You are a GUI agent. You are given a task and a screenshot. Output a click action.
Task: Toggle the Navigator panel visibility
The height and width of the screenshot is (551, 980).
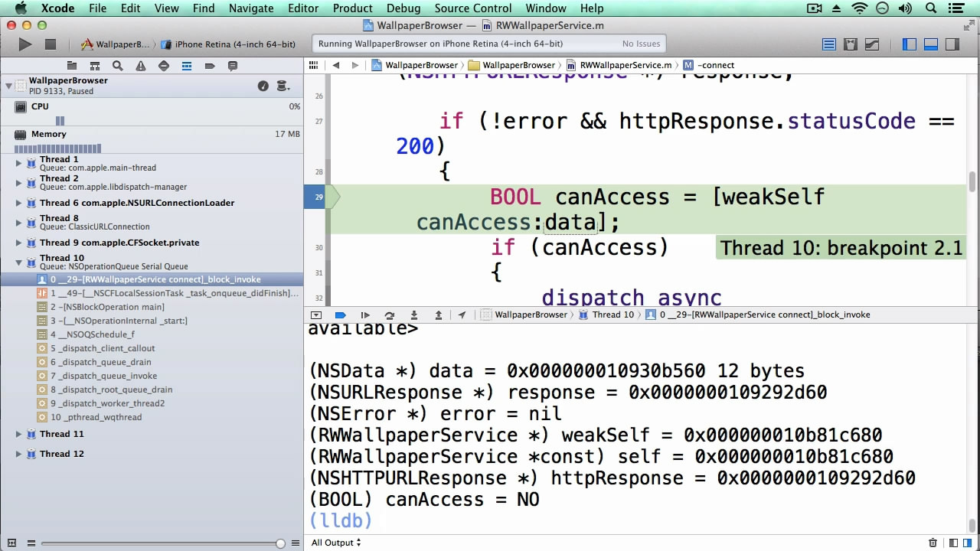click(910, 44)
